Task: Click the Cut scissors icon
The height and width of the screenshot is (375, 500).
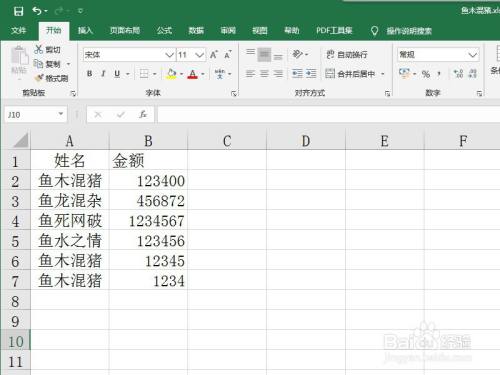Action: click(39, 49)
